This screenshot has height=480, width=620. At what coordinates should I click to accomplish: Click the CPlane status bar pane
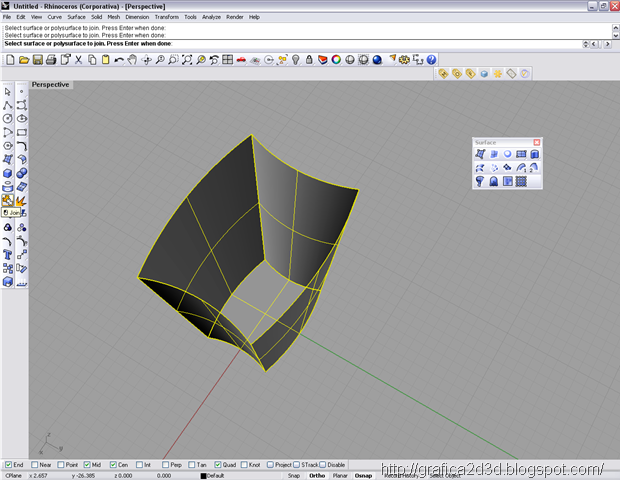point(14,476)
